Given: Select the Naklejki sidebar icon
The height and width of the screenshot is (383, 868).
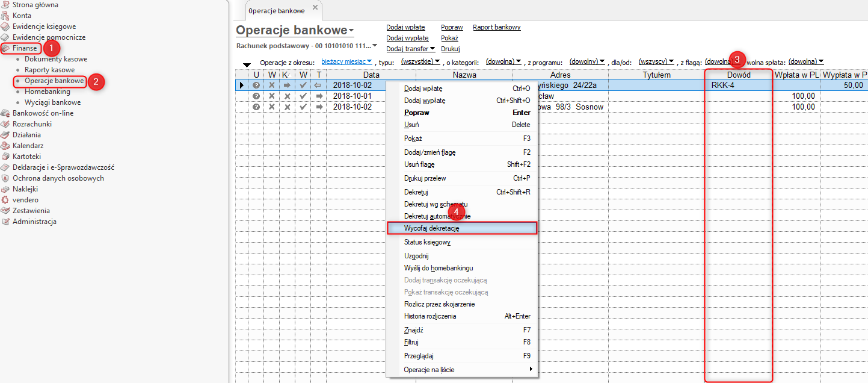Looking at the screenshot, I should (x=5, y=189).
